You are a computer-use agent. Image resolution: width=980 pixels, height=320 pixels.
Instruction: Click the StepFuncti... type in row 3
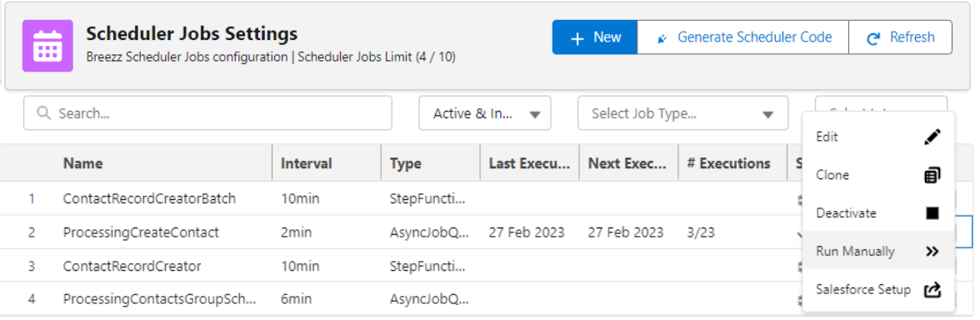[427, 267]
